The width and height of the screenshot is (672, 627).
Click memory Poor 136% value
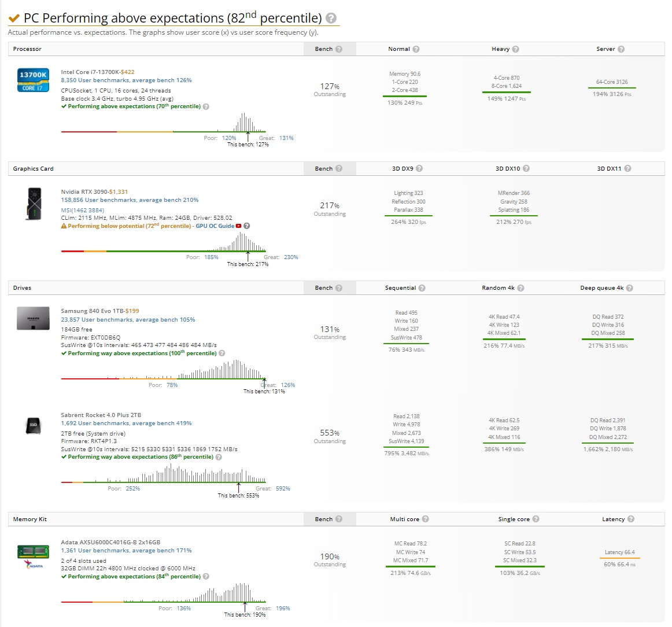(x=184, y=608)
